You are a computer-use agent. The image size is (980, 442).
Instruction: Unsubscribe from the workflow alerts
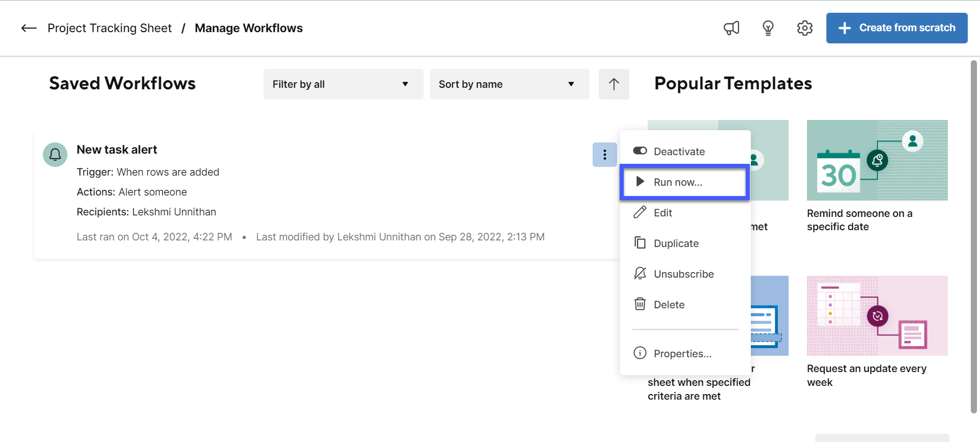tap(683, 274)
